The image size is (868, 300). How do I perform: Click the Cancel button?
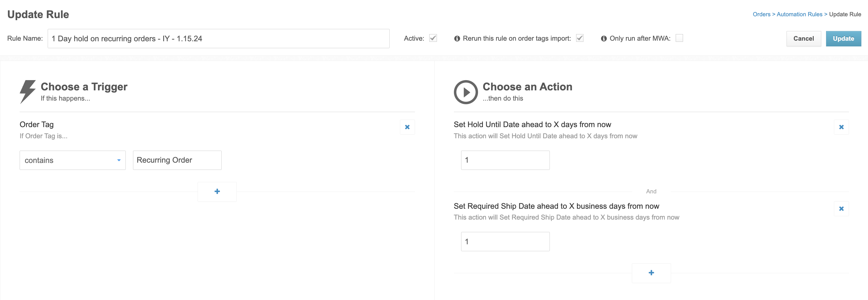[x=804, y=38]
